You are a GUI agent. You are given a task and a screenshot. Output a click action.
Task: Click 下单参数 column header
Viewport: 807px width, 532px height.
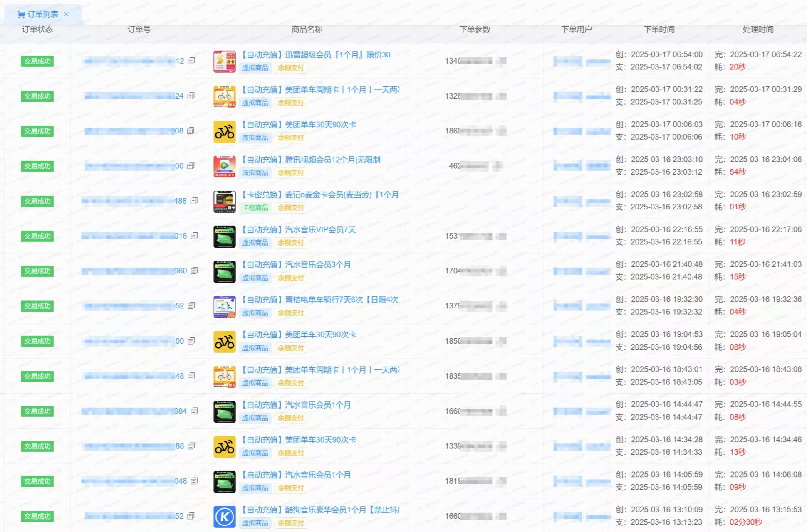tap(475, 30)
